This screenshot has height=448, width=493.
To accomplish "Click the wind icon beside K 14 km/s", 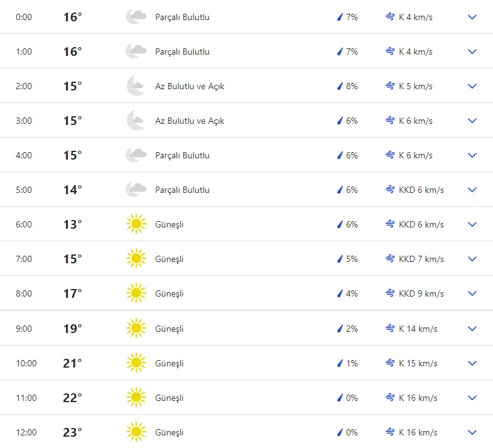I will pyautogui.click(x=390, y=329).
